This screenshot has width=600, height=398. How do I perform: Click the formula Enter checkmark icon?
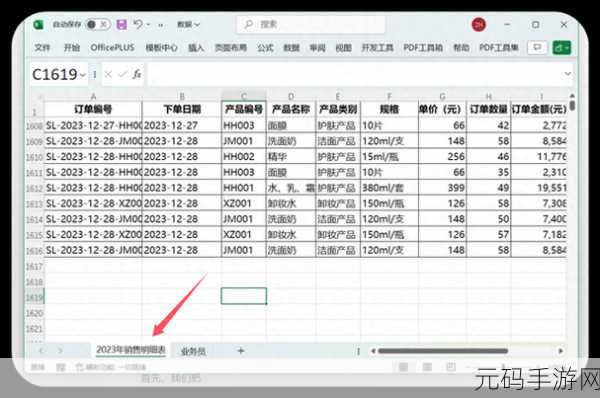click(x=122, y=74)
